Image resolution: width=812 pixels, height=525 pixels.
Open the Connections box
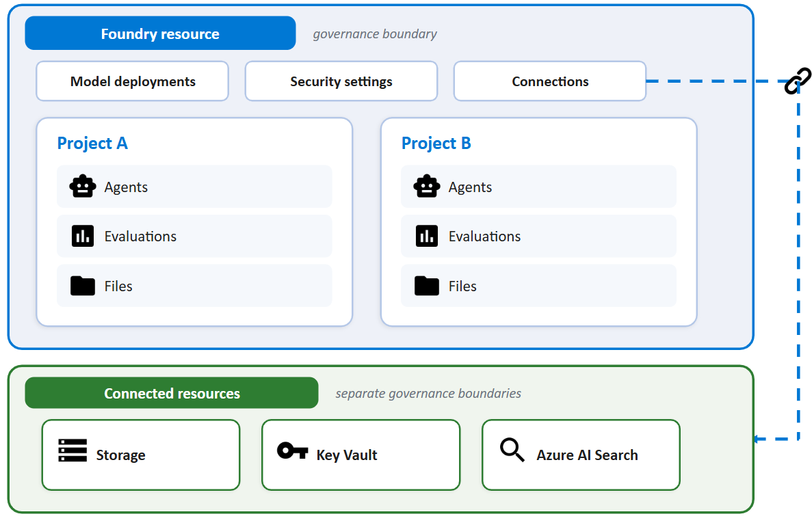click(x=550, y=81)
